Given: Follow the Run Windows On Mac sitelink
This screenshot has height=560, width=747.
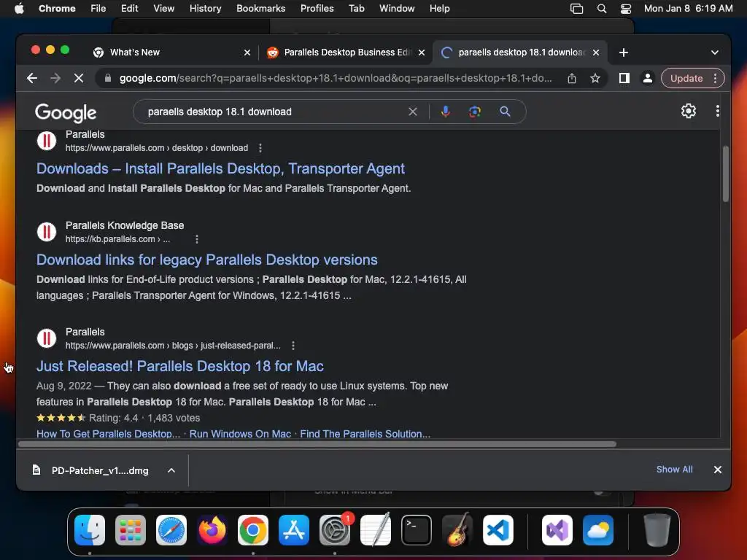Looking at the screenshot, I should (240, 434).
